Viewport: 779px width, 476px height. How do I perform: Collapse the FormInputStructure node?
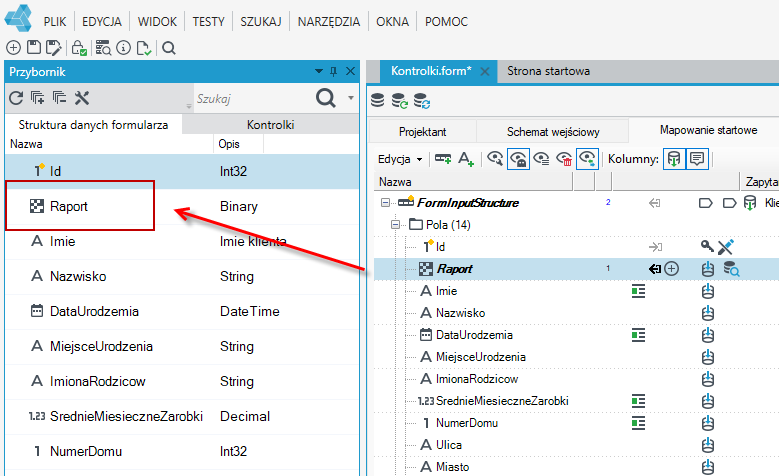pos(385,202)
